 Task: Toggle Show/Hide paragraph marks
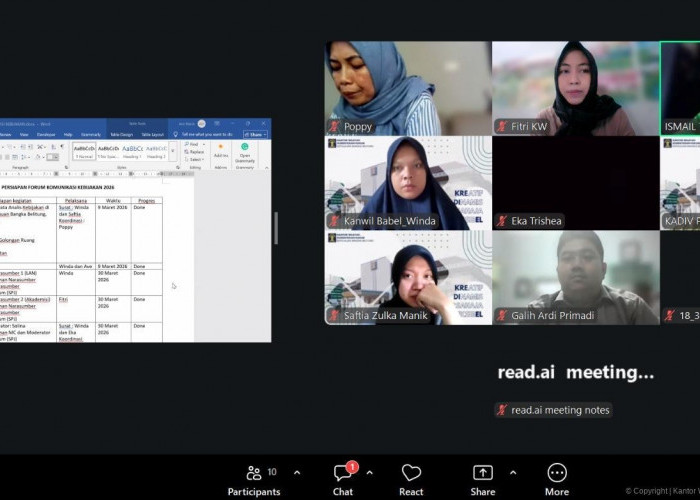click(x=62, y=147)
